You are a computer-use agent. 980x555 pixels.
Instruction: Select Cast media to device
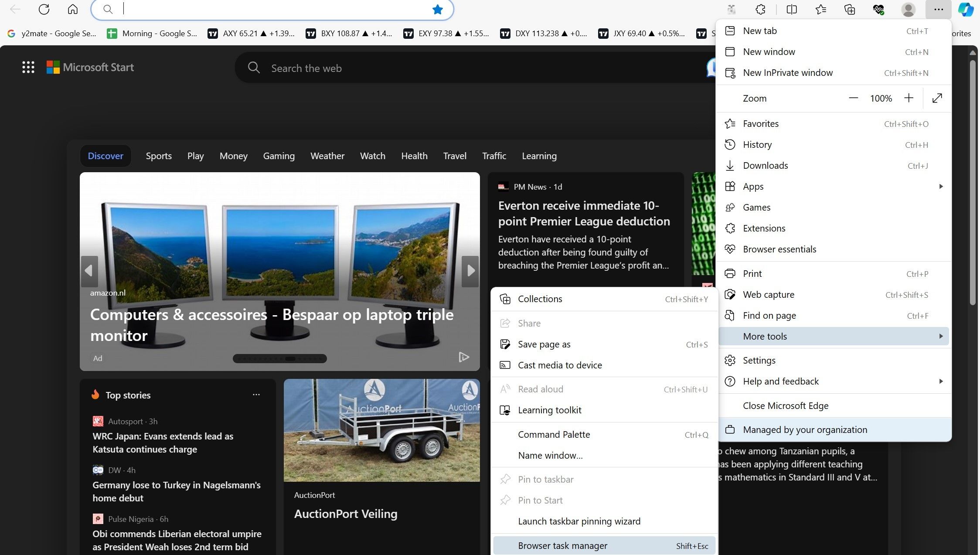tap(560, 365)
